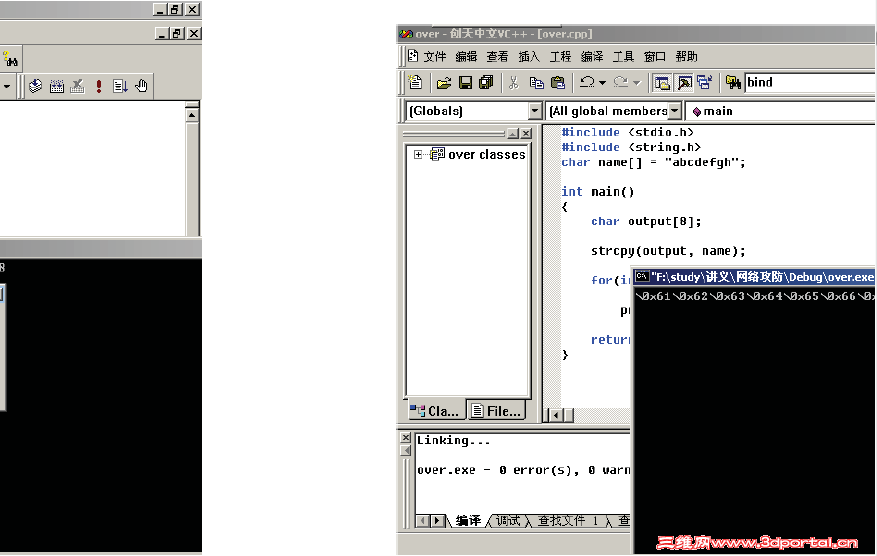Screen dimensions: 877x556
Task: Click the find text field containing bind
Action: pyautogui.click(x=810, y=82)
